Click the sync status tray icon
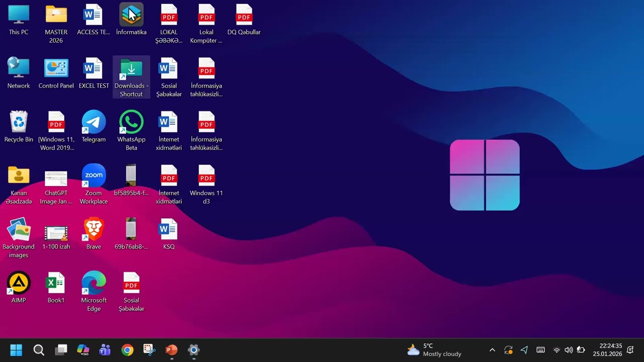The height and width of the screenshot is (362, 644). click(508, 350)
